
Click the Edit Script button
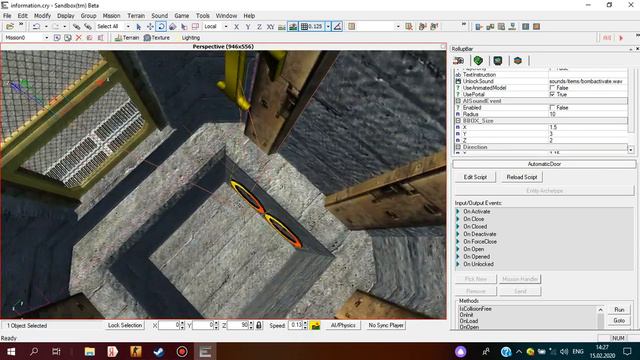tap(475, 177)
